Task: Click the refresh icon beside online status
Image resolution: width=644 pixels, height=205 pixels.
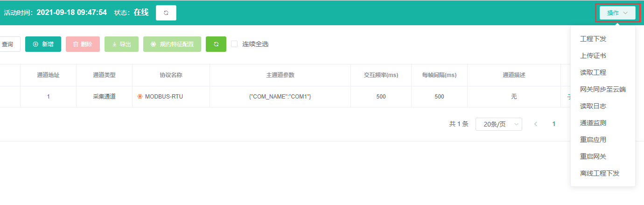Action: (x=166, y=13)
